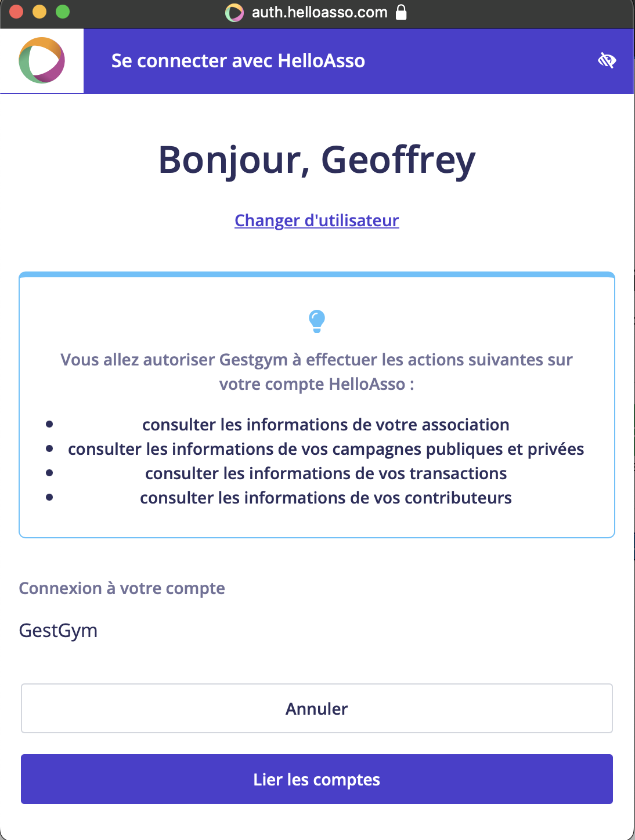
Task: Click the GestGym account name
Action: point(58,631)
